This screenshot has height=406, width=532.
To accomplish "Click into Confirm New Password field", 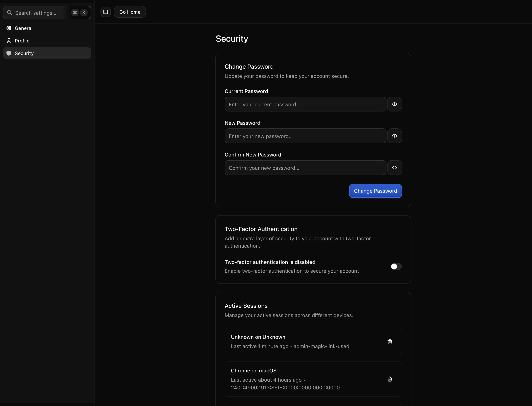I will [305, 168].
